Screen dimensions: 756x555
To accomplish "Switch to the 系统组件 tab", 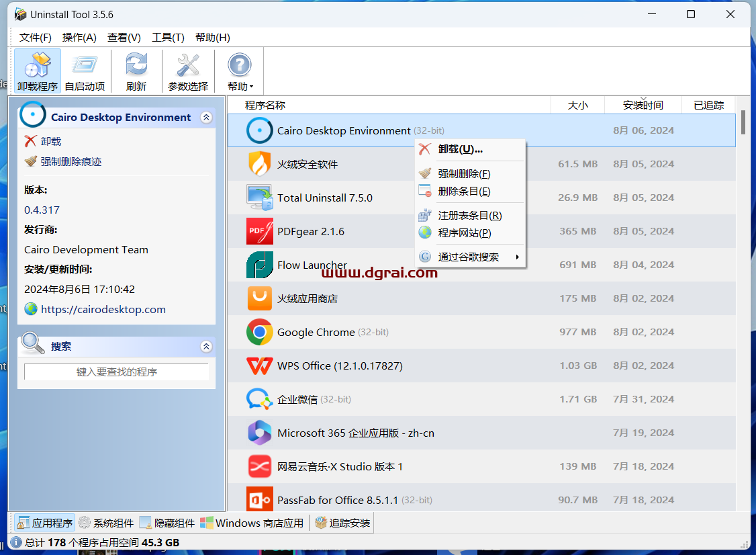I will coord(106,523).
